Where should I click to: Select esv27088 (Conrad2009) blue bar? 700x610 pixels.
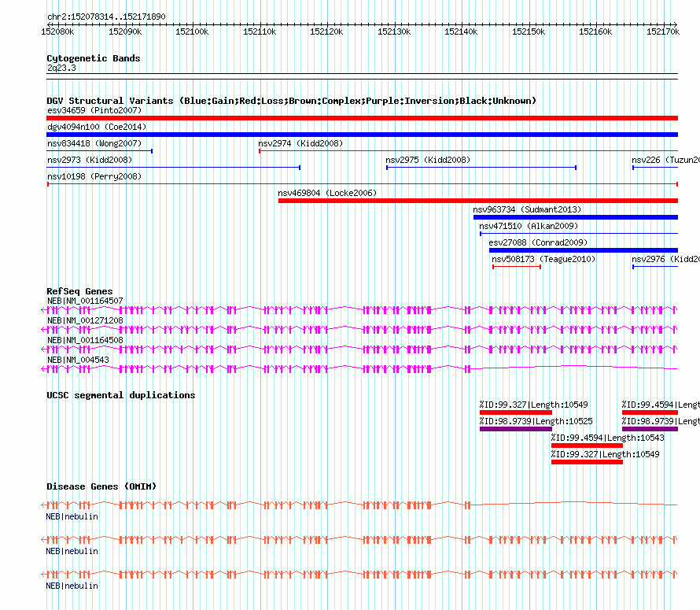[584, 250]
